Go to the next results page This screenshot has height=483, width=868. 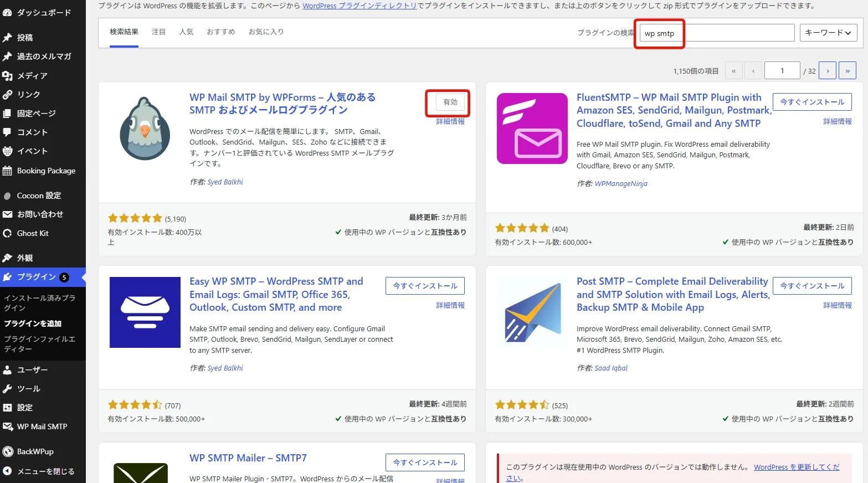coord(828,71)
